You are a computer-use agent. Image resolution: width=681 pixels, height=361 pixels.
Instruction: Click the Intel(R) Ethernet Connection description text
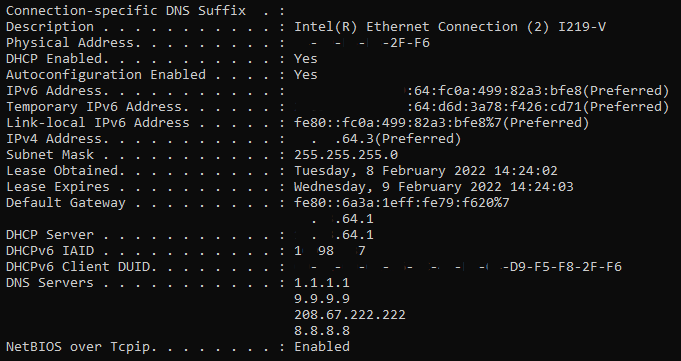point(450,27)
